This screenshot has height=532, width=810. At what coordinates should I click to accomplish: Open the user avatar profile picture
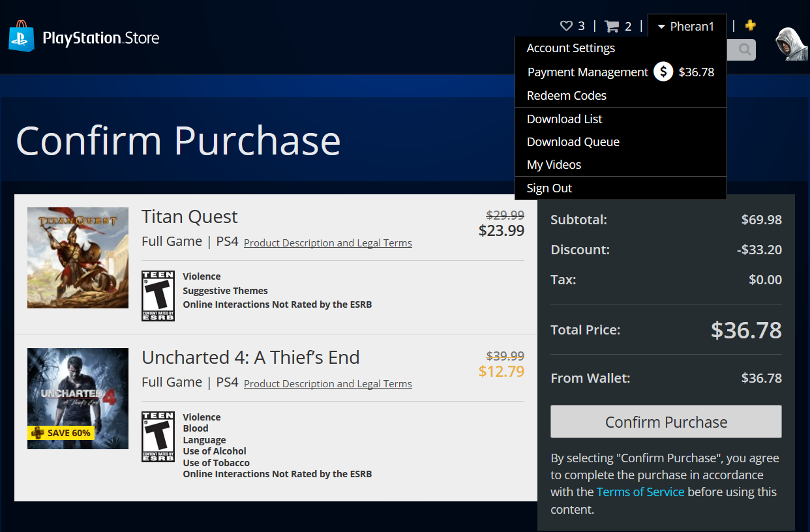click(x=791, y=44)
